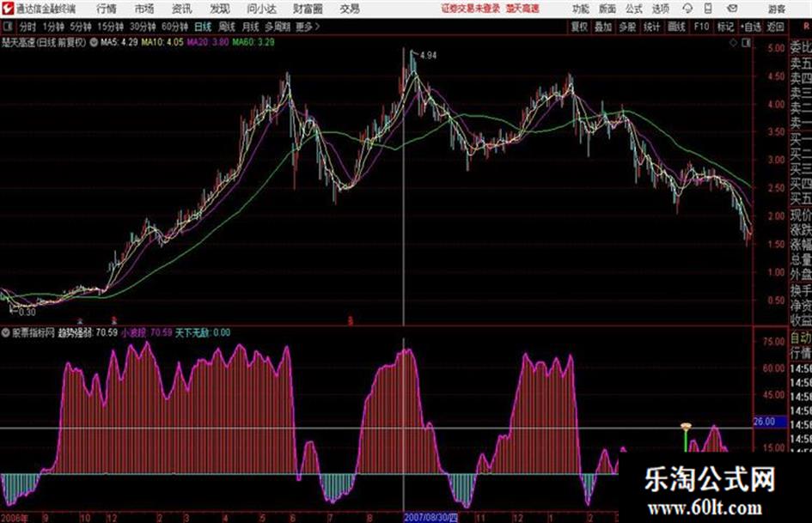Expand the MA indicator dropdown circle

coord(94,42)
